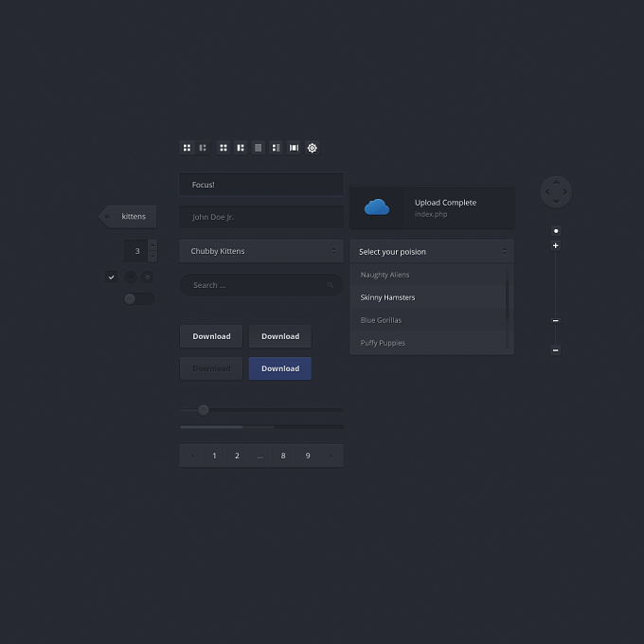This screenshot has width=644, height=644.
Task: Go to page 8 in pagination
Action: (283, 456)
